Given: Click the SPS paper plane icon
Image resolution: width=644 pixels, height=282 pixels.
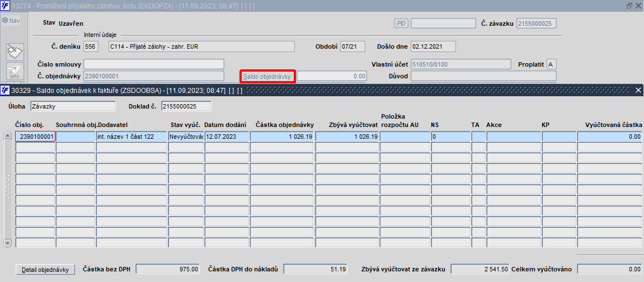Looking at the screenshot, I should point(15,72).
